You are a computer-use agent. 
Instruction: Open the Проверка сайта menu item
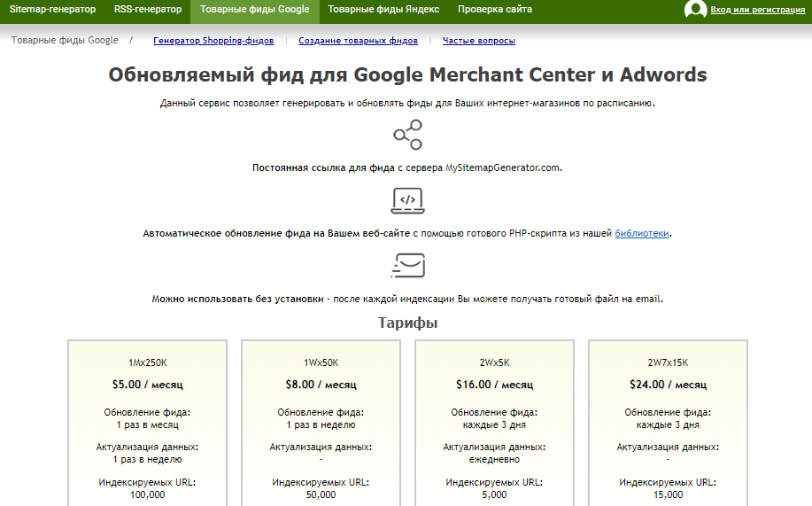495,10
